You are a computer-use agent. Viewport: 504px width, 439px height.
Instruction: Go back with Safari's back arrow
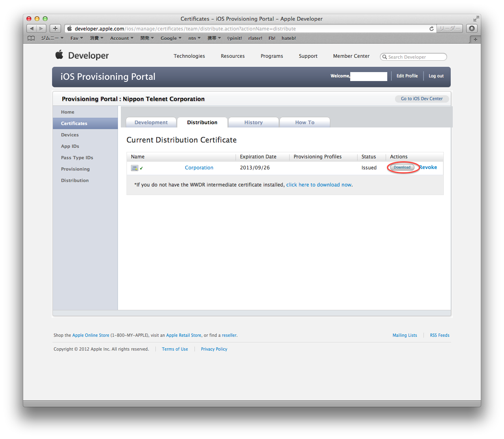pos(31,29)
